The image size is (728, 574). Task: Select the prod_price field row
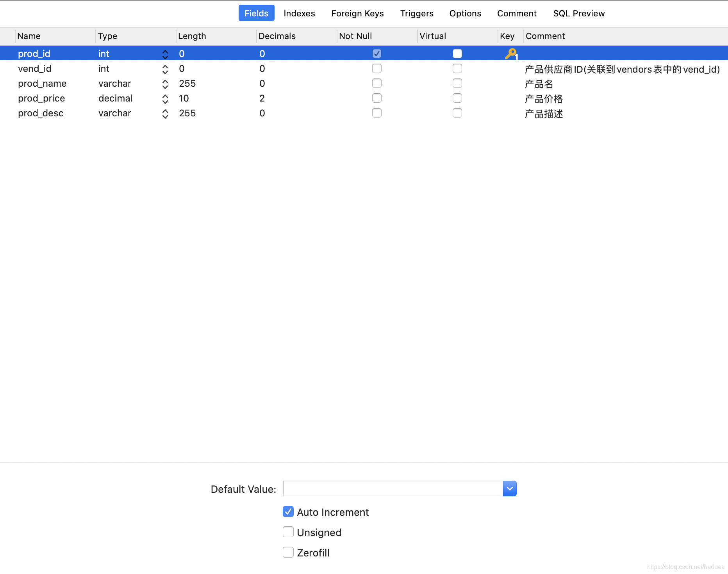[x=41, y=98]
